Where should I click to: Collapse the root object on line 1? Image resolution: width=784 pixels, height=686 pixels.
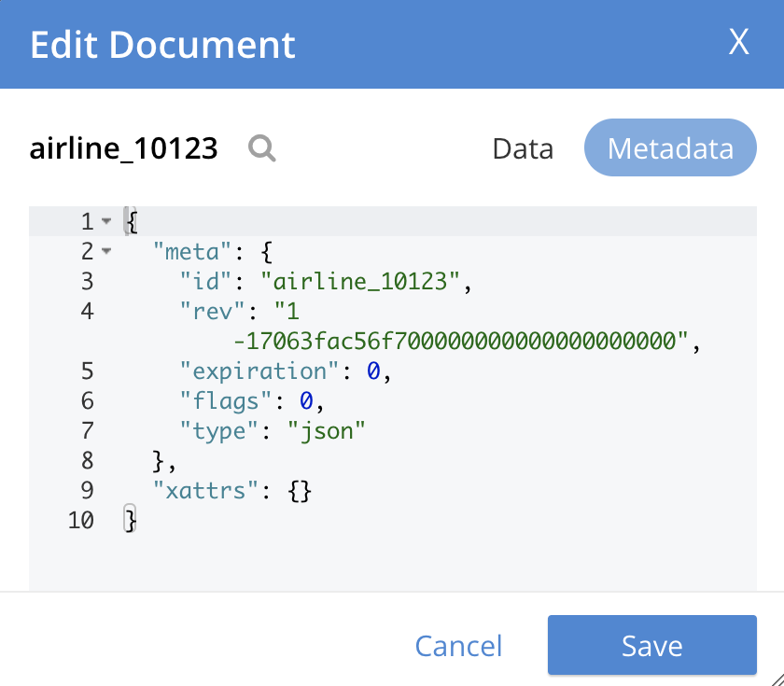coord(105,221)
